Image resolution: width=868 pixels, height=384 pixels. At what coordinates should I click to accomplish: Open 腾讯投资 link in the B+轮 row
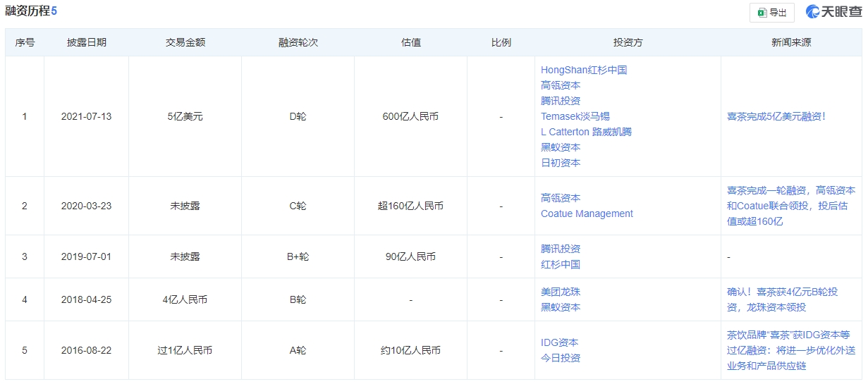coord(561,249)
